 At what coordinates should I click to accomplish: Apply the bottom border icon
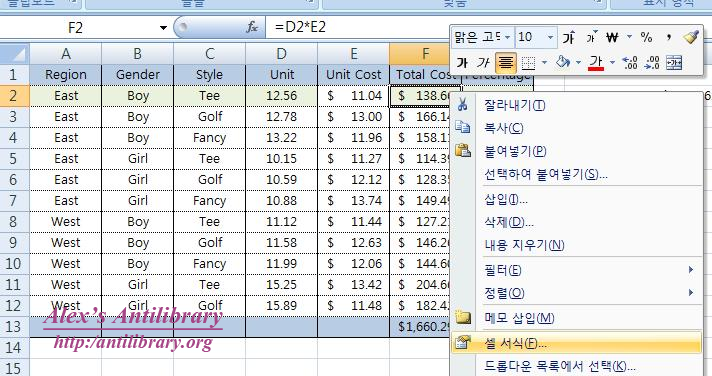tap(528, 63)
